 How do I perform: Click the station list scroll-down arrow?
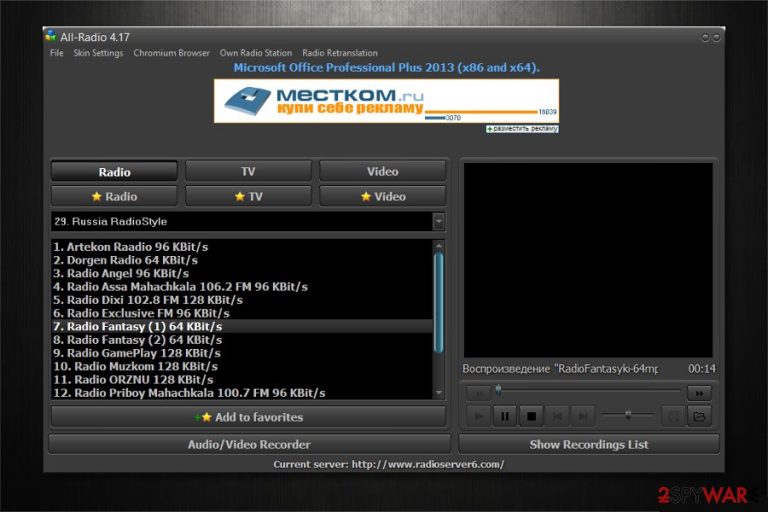(438, 393)
